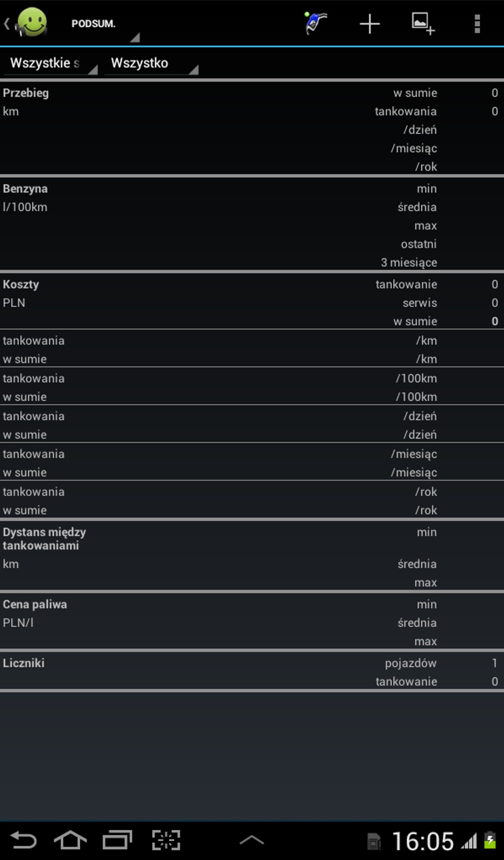The image size is (504, 860).
Task: Expand the bottom bar up-arrow handle
Action: 251,840
